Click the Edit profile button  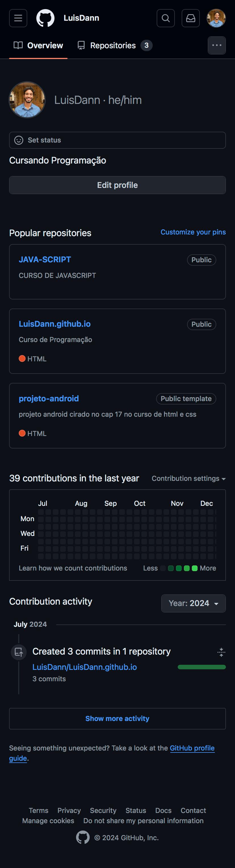tap(117, 185)
